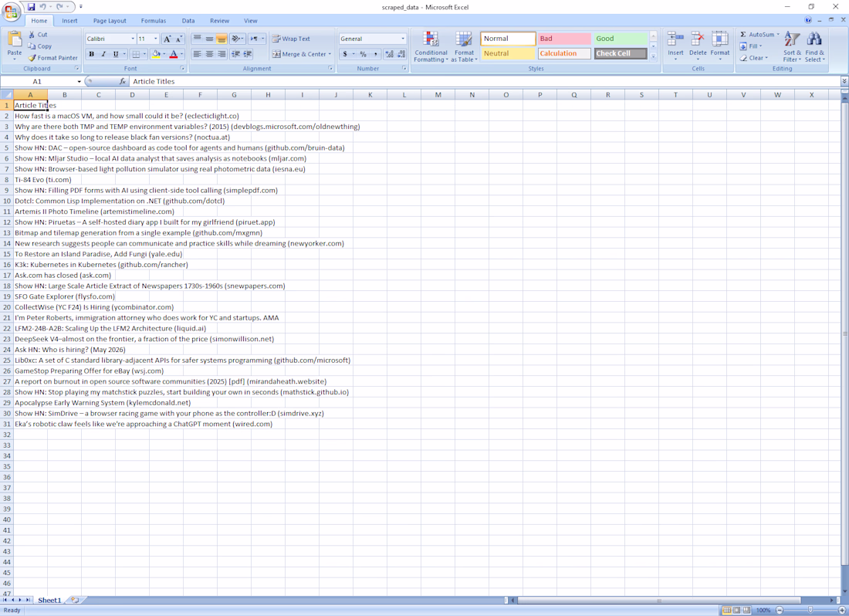The height and width of the screenshot is (616, 849).
Task: Switch to the Review tab
Action: 219,21
